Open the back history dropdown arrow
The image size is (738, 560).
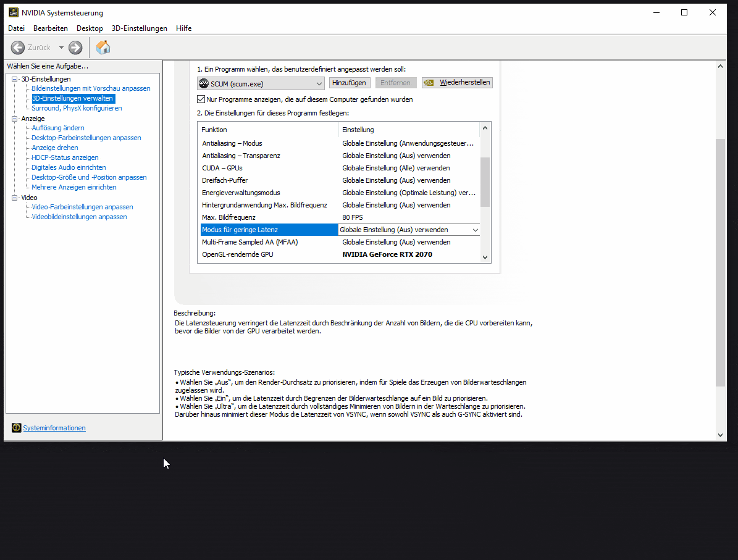61,48
